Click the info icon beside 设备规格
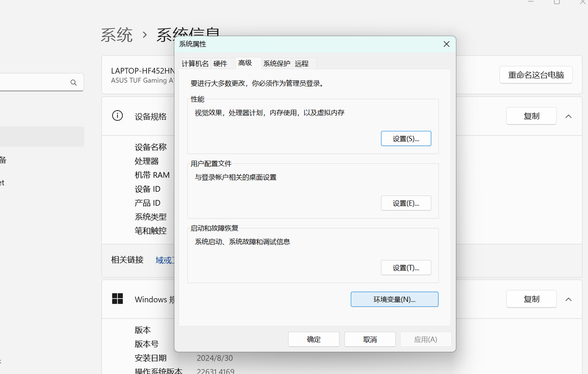 point(117,116)
